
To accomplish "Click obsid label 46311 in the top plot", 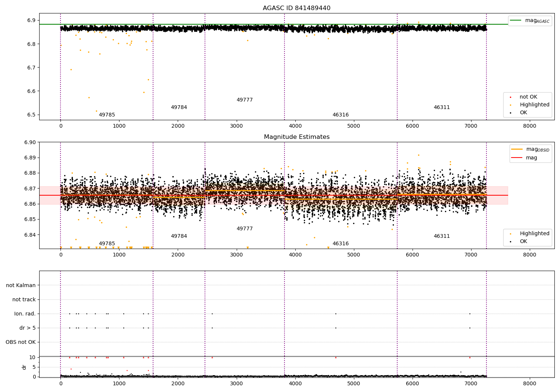I will 442,108.
